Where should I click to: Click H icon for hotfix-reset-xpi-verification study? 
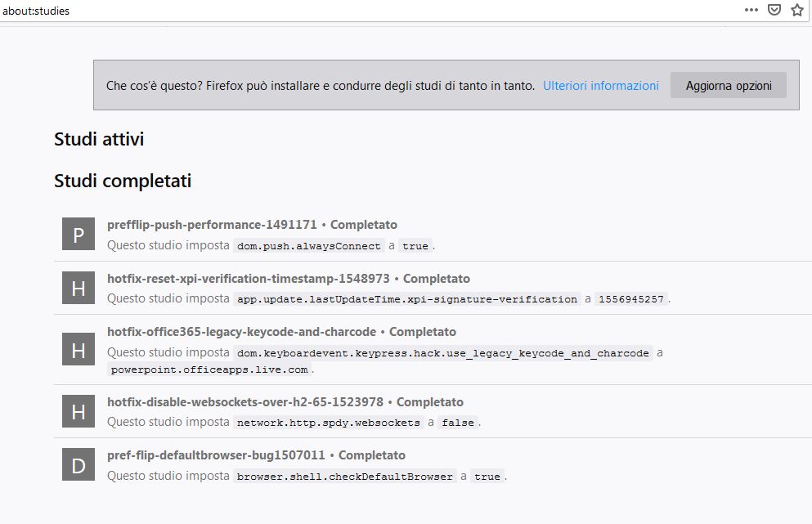tap(79, 288)
